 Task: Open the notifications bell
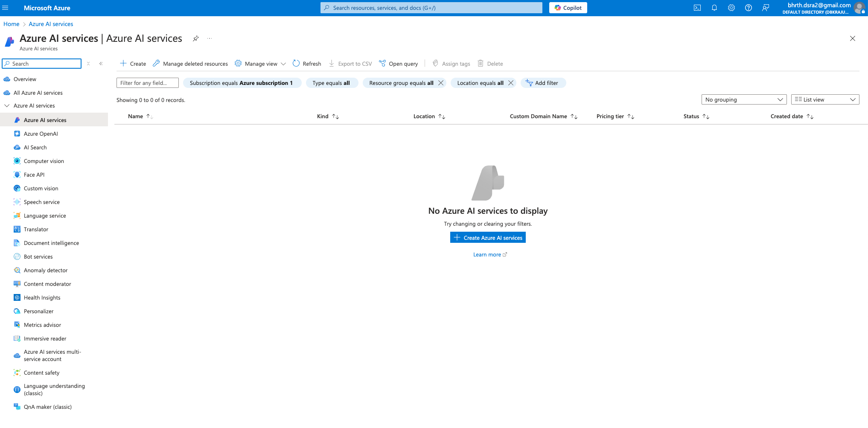714,8
